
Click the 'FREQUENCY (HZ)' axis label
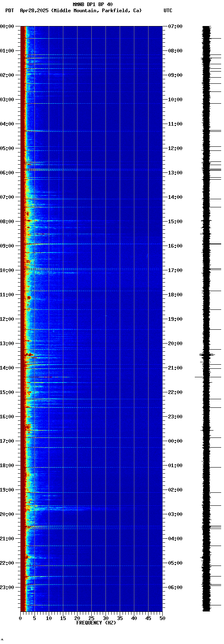pos(96,623)
